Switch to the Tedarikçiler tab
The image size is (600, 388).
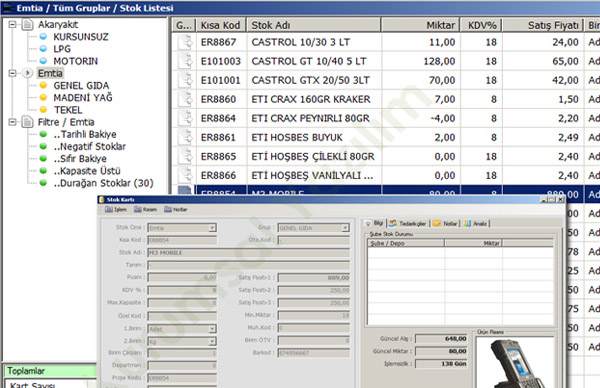(408, 223)
